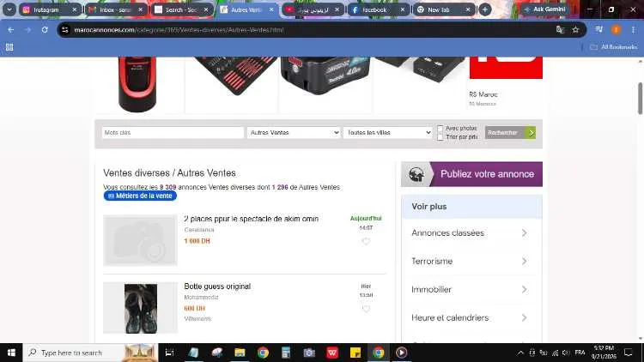Open Sticky Notes from the taskbar
The width and height of the screenshot is (644, 362).
[x=355, y=353]
